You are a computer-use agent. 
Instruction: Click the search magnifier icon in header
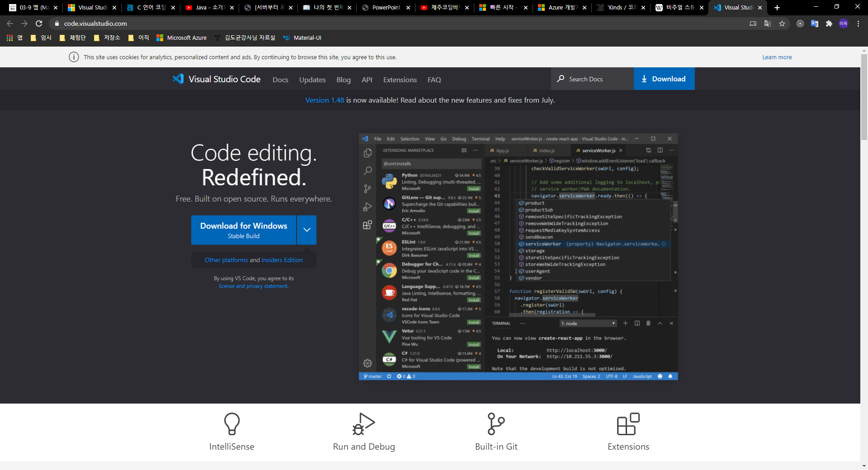pyautogui.click(x=561, y=79)
